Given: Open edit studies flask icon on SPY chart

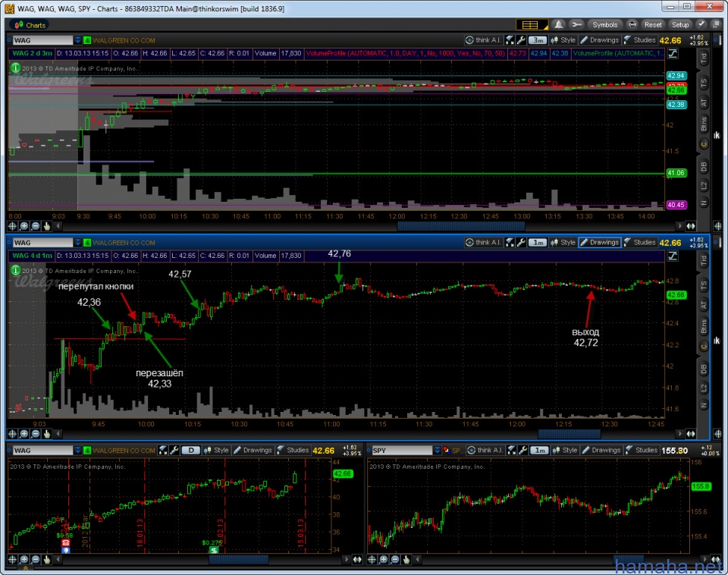Looking at the screenshot, I should tap(511, 450).
